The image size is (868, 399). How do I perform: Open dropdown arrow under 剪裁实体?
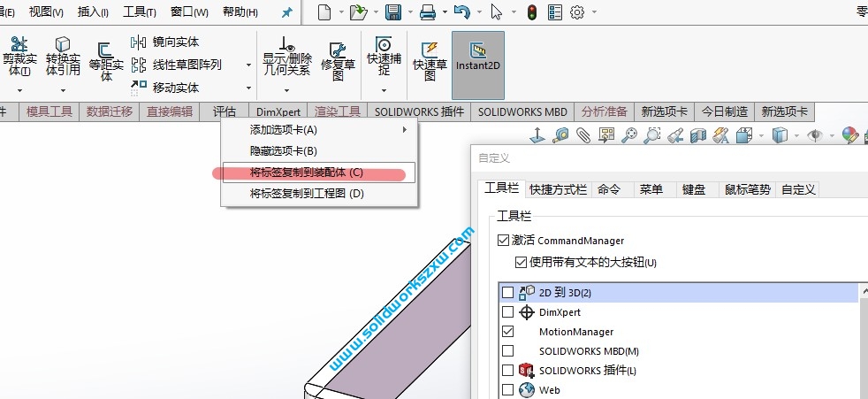(x=20, y=90)
